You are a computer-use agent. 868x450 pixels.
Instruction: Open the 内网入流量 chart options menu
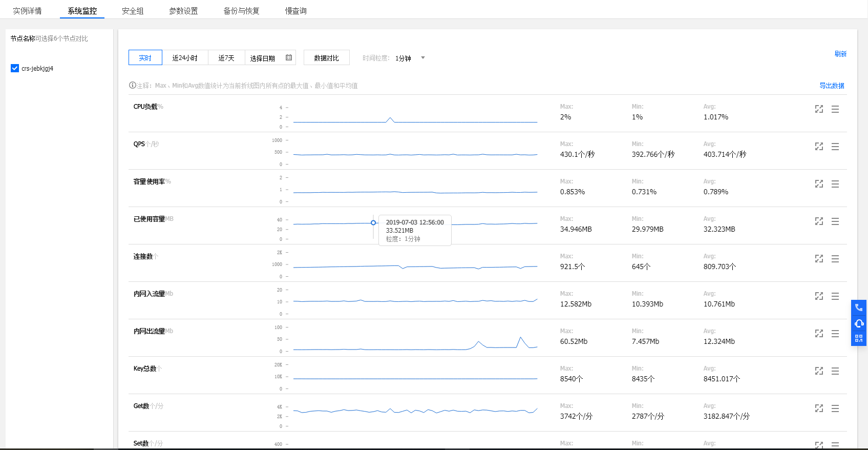pyautogui.click(x=835, y=296)
